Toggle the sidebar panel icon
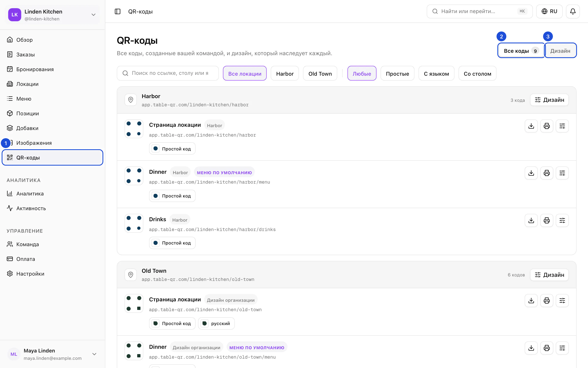This screenshot has width=588, height=368. (x=118, y=11)
